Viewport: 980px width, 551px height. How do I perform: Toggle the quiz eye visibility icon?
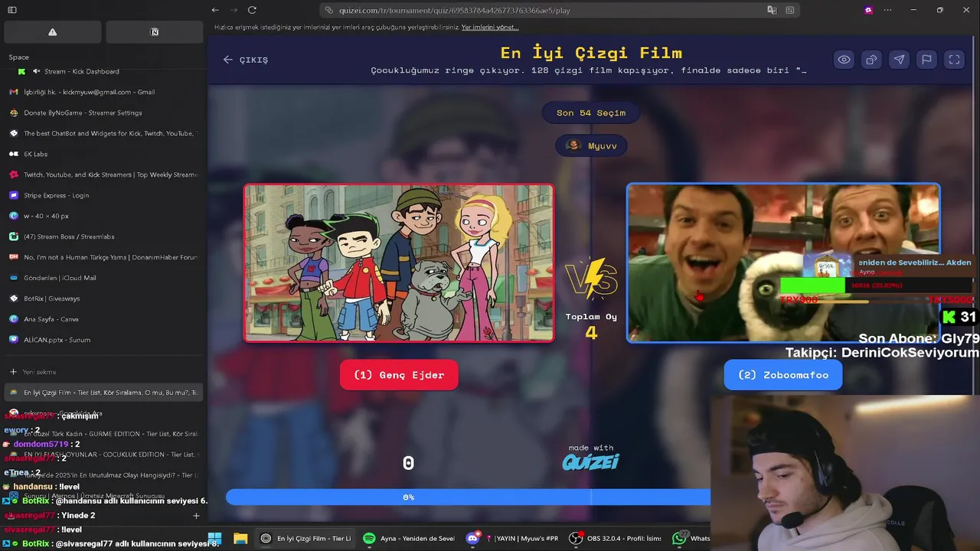pyautogui.click(x=844, y=60)
